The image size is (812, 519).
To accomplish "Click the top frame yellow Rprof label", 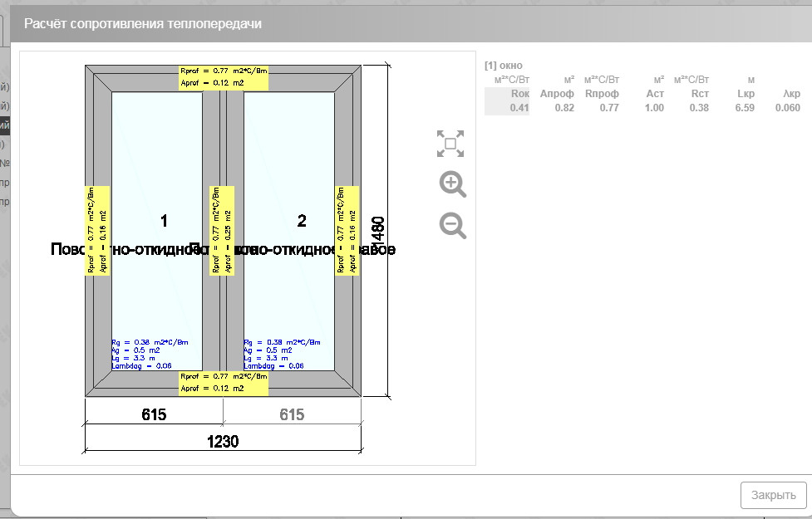I will click(x=224, y=77).
